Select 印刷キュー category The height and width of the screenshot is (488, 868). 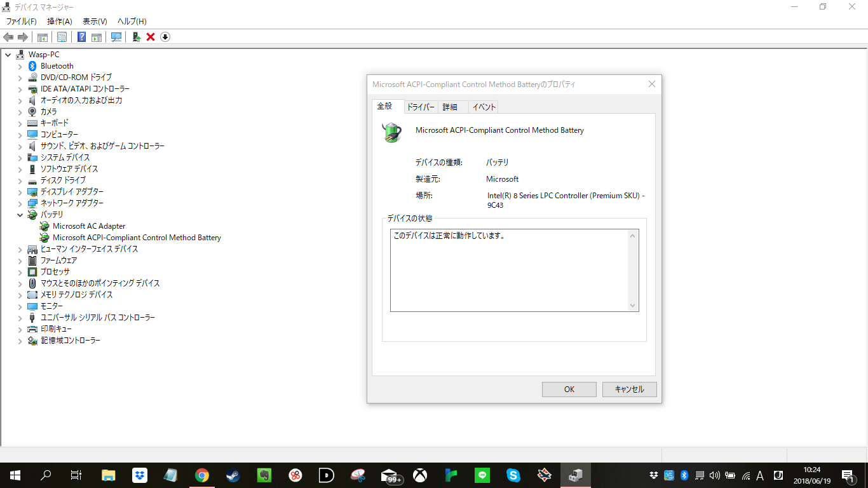(x=56, y=329)
